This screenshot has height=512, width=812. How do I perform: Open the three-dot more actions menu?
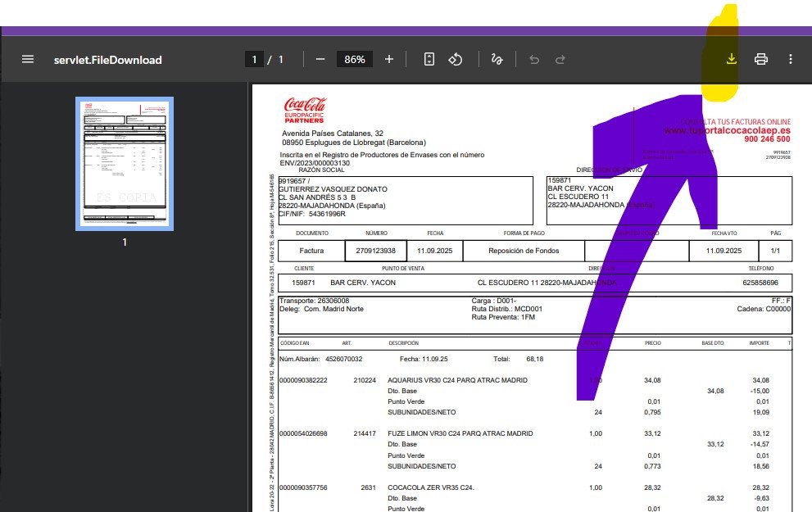click(x=790, y=60)
